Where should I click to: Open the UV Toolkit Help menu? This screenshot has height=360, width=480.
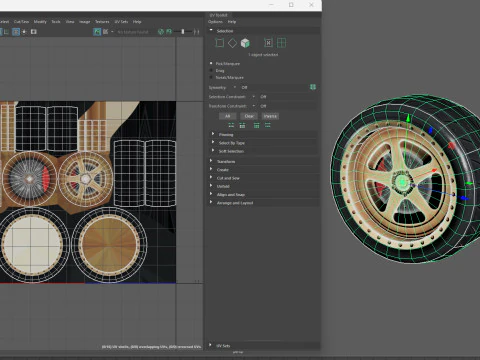pos(232,22)
